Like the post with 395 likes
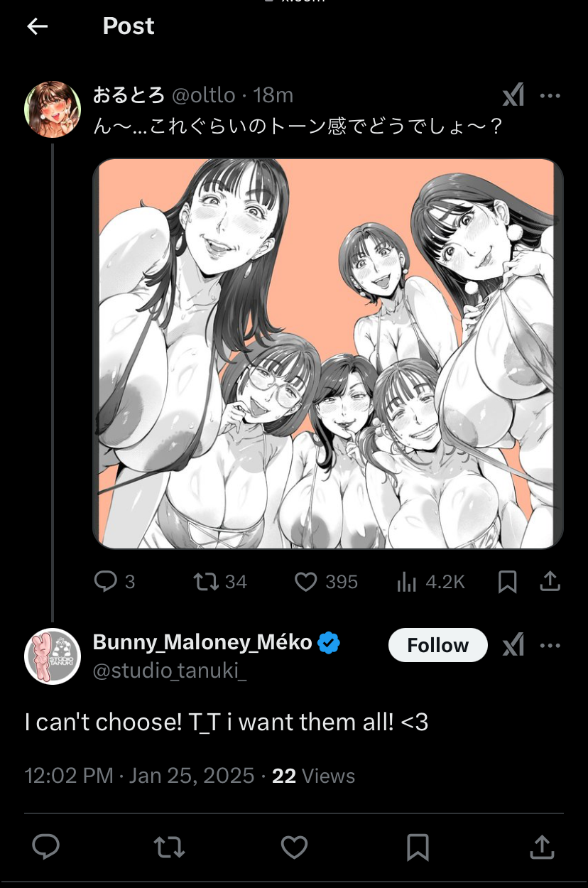This screenshot has height=888, width=588. 305,582
